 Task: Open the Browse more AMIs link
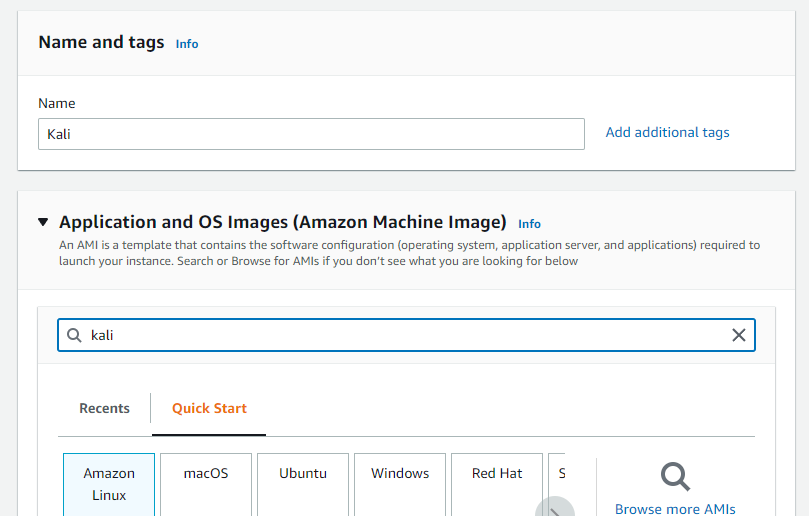(675, 508)
